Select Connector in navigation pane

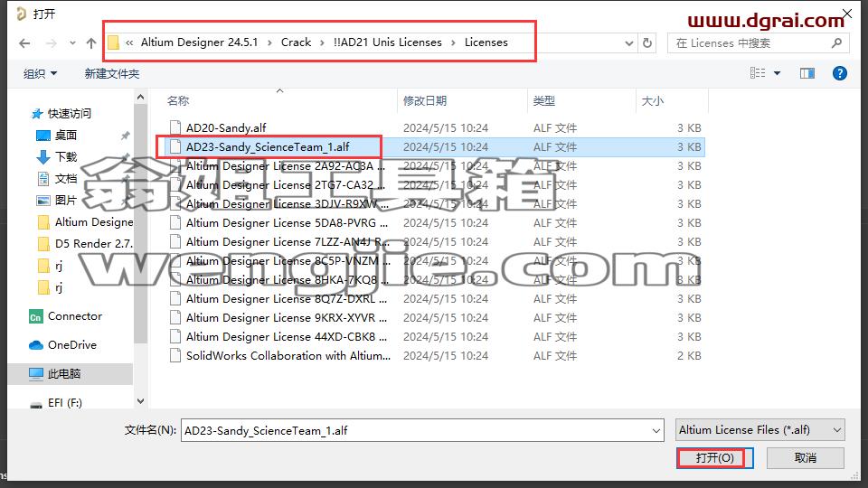coord(75,316)
